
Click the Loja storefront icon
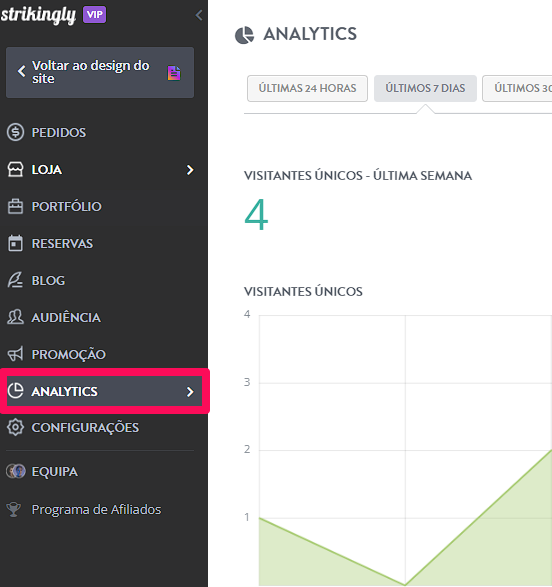click(x=15, y=169)
